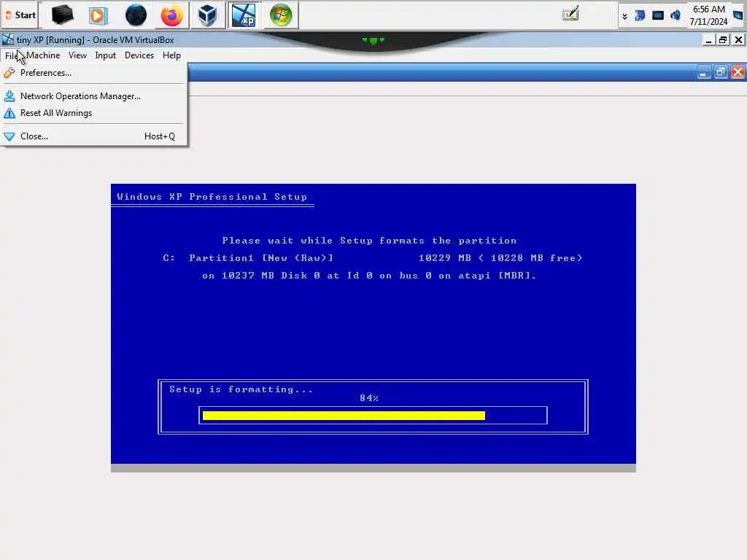Minimize the inner blue-titled window
Screen dimensions: 747x560
703,72
